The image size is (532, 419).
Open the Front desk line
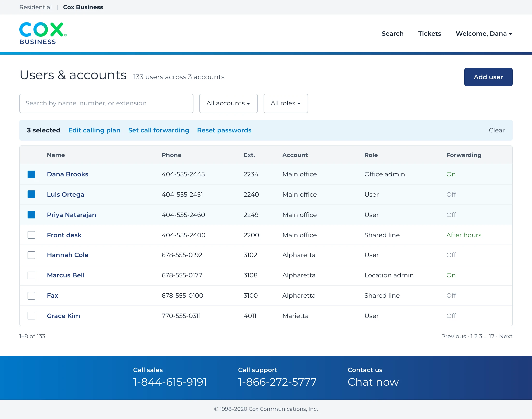click(x=64, y=235)
